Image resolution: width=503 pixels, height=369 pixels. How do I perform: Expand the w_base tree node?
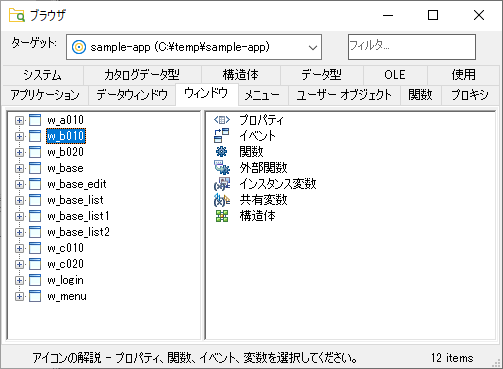coord(19,168)
